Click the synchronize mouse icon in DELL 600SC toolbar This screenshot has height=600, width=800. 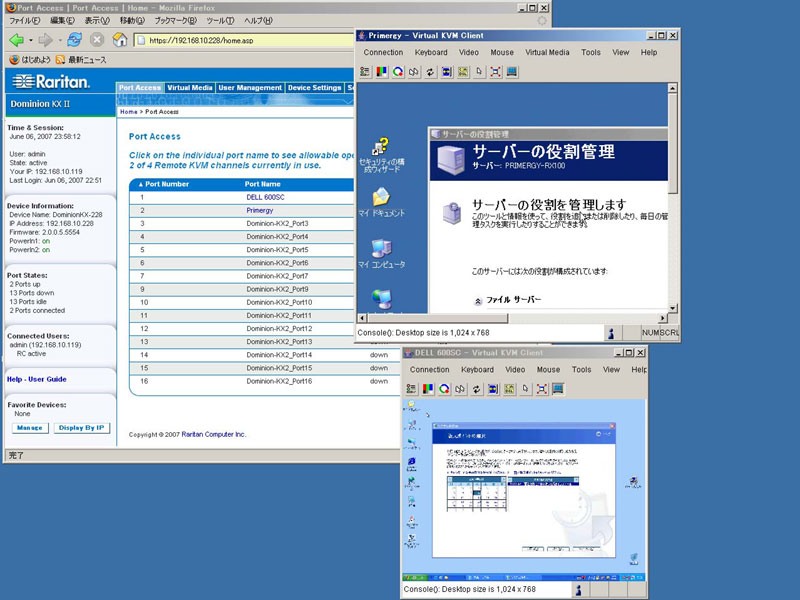click(x=460, y=389)
